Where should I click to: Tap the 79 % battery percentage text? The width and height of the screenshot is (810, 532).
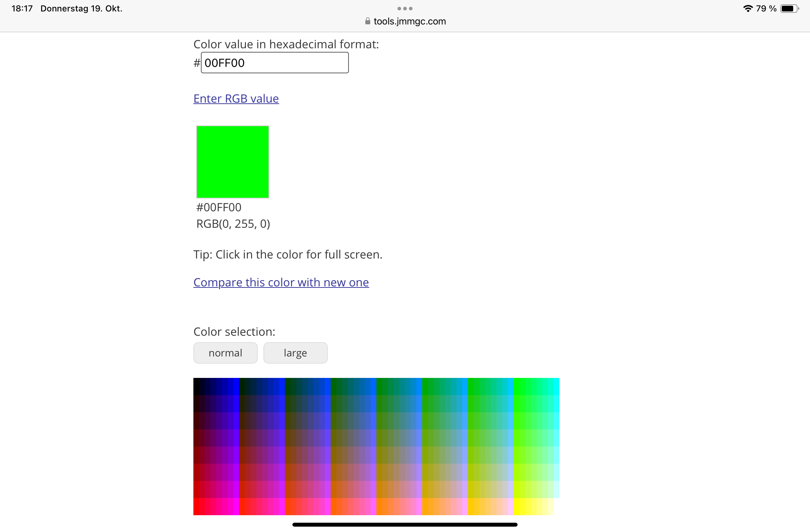point(766,9)
